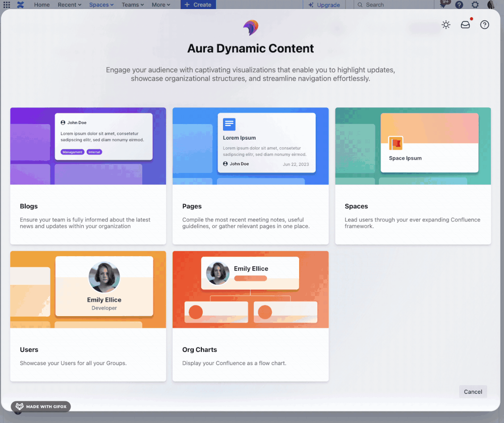Click "Showcase your Users for all your Groups." text

pos(73,363)
